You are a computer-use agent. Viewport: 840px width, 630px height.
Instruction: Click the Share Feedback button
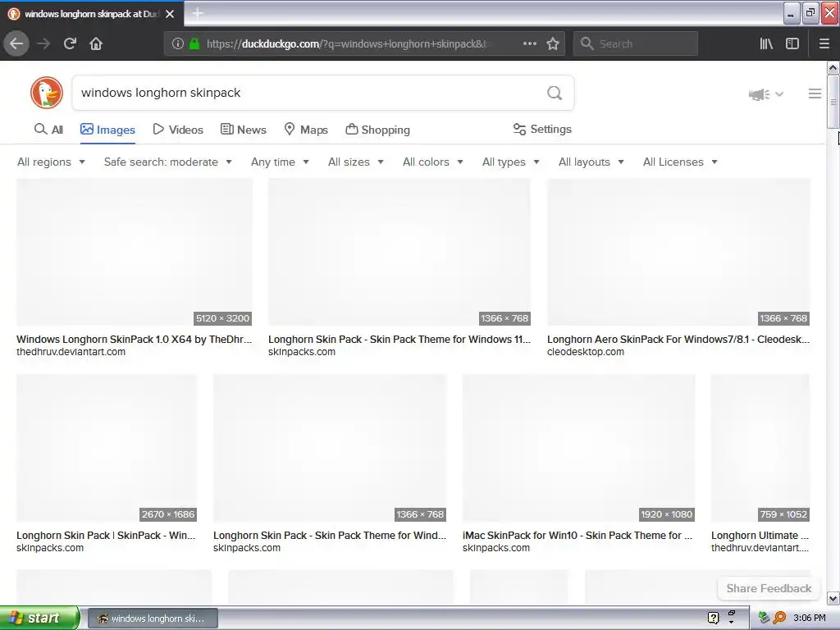coord(769,588)
